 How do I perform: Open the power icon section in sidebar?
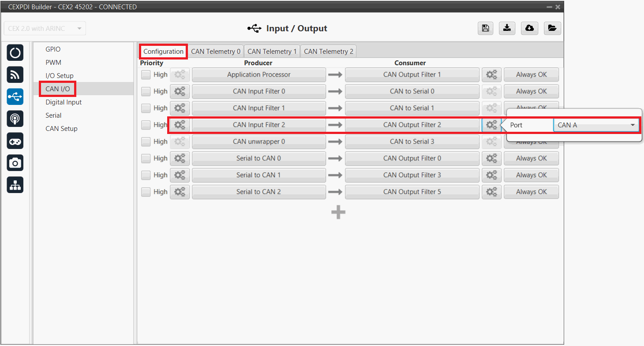[x=15, y=53]
